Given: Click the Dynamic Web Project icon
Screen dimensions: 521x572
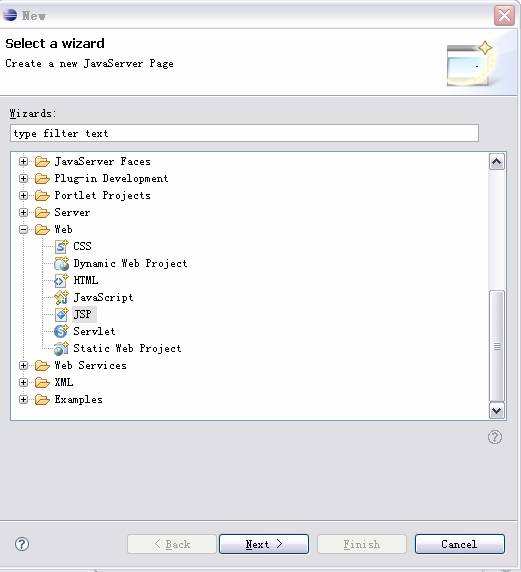Looking at the screenshot, I should [x=61, y=264].
